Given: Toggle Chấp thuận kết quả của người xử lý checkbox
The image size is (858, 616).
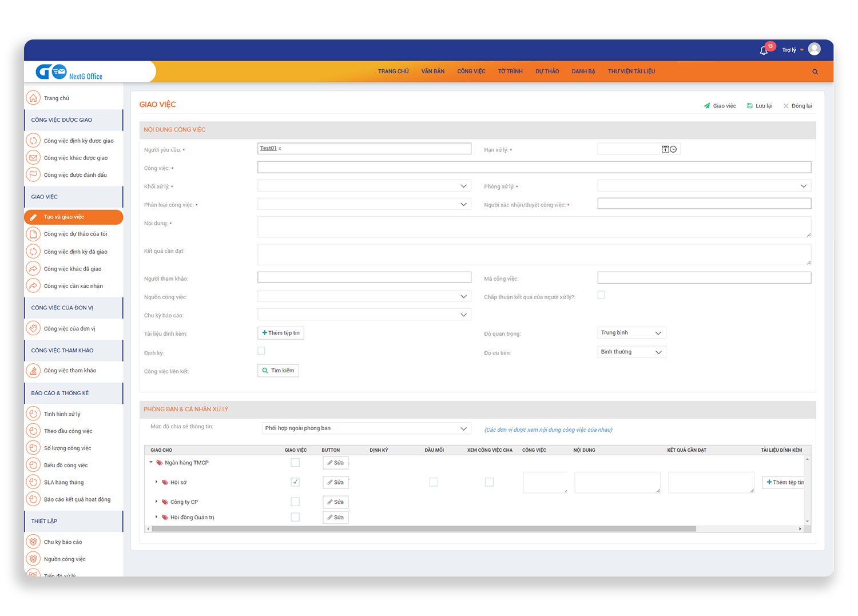Looking at the screenshot, I should pyautogui.click(x=601, y=295).
